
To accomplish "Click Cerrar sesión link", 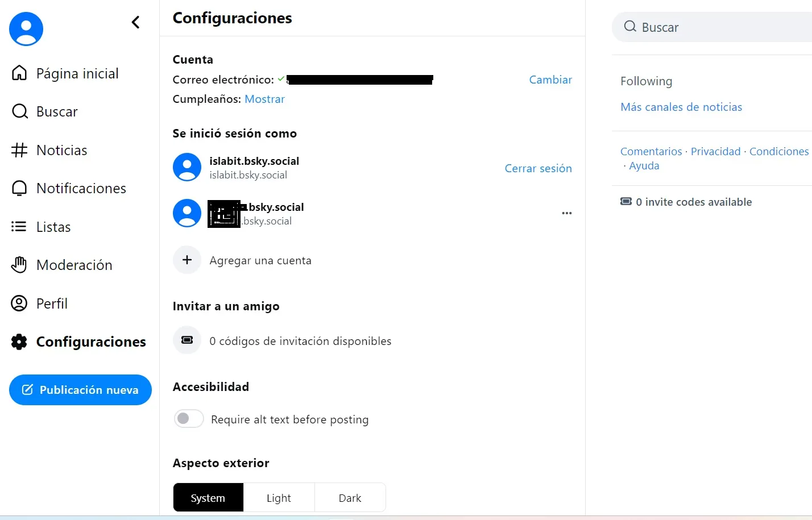I will coord(538,168).
